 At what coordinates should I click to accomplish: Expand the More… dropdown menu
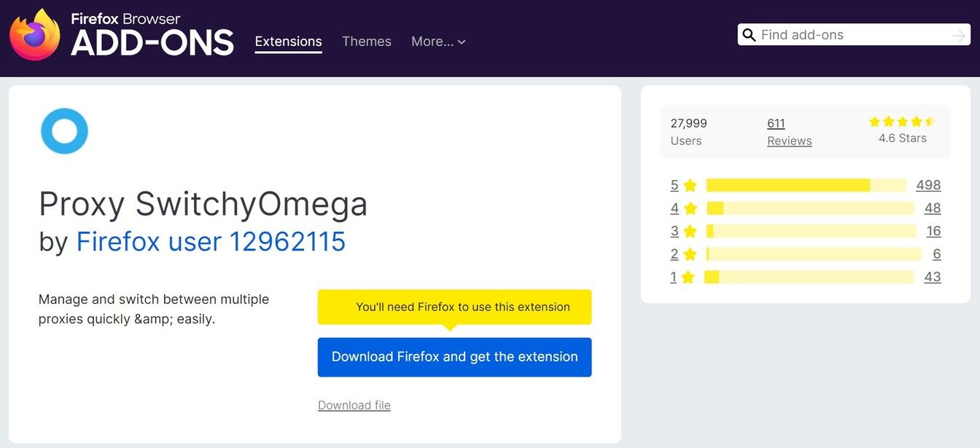click(438, 42)
